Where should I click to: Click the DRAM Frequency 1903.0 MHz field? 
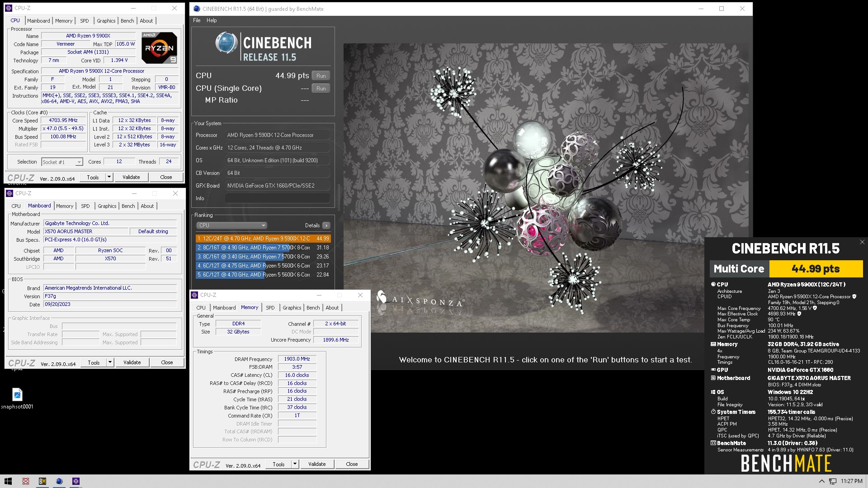297,359
